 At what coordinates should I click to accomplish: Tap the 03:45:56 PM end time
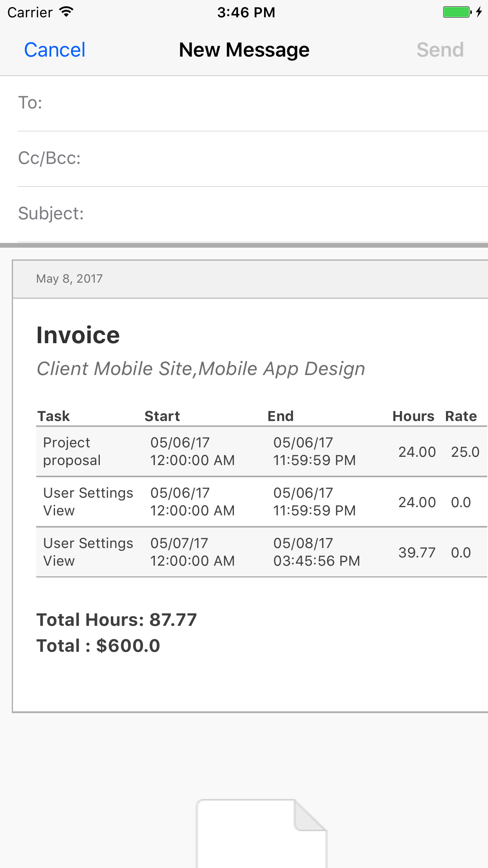(x=317, y=561)
